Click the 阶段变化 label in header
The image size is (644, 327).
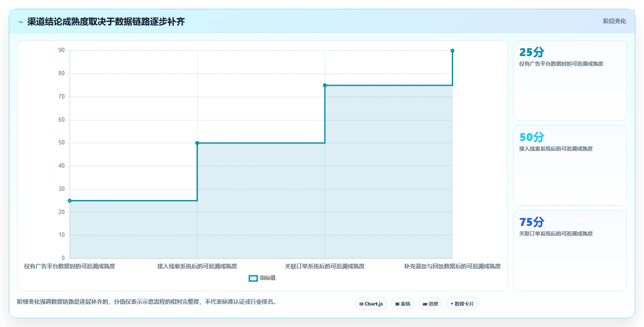coord(614,21)
